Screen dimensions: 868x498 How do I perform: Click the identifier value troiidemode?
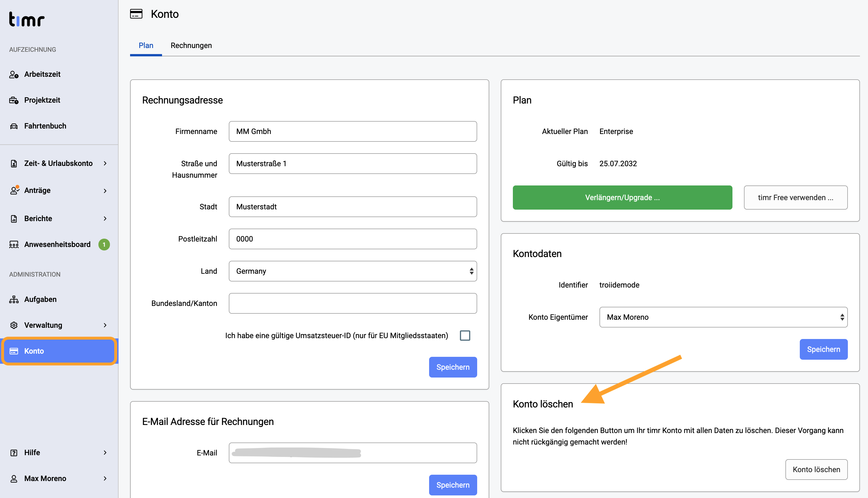619,285
